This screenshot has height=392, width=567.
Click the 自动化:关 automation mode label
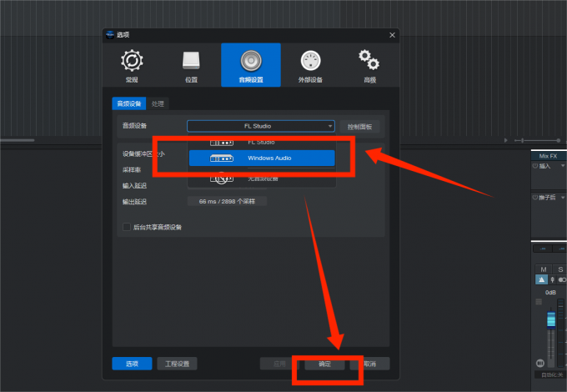tap(552, 374)
